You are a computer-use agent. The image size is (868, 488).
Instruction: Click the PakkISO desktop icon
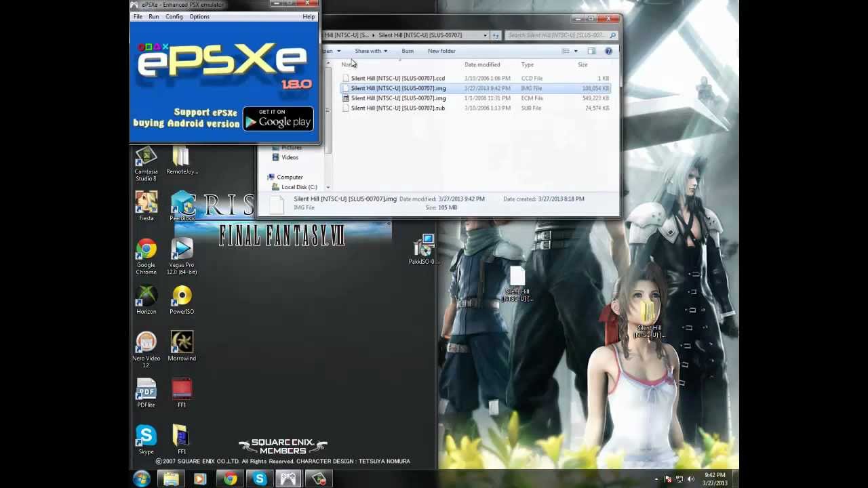pyautogui.click(x=425, y=249)
